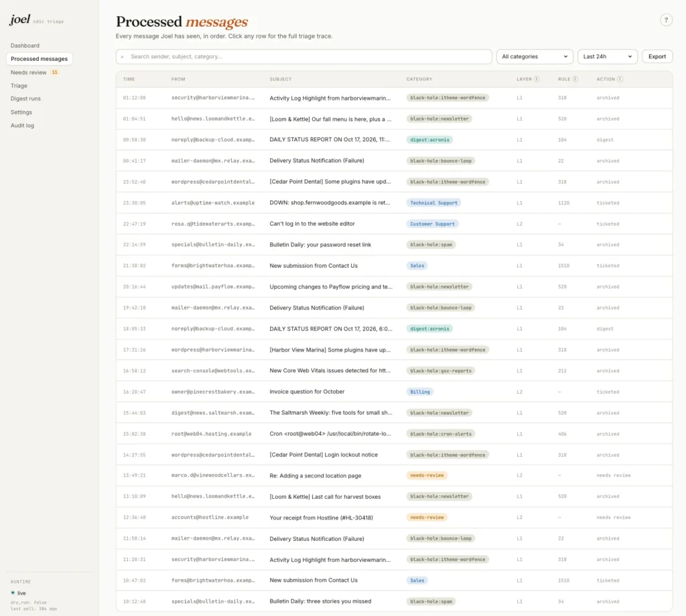
Task: Click rule 406 in the Cron row
Action: coord(562,434)
